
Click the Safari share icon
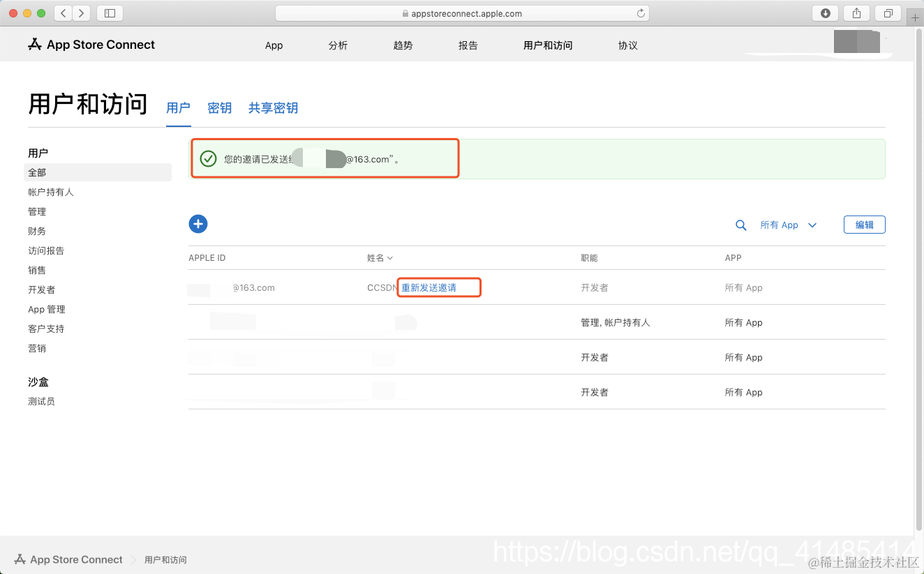(856, 13)
